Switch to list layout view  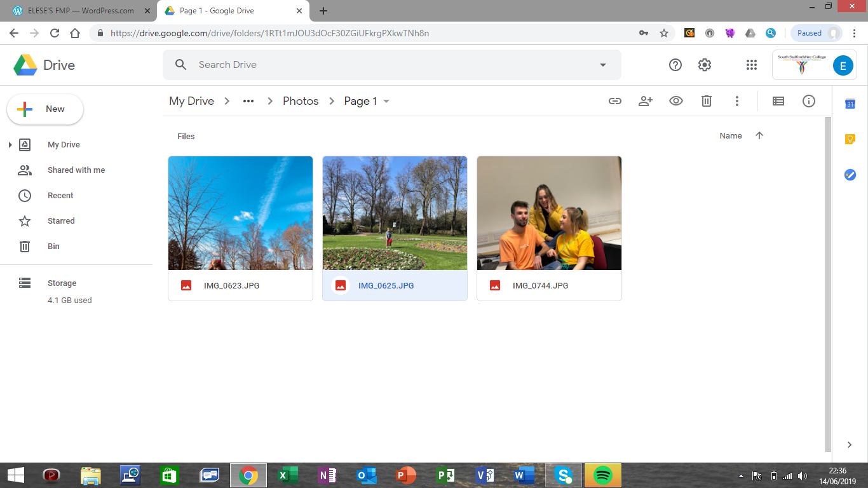click(x=778, y=101)
